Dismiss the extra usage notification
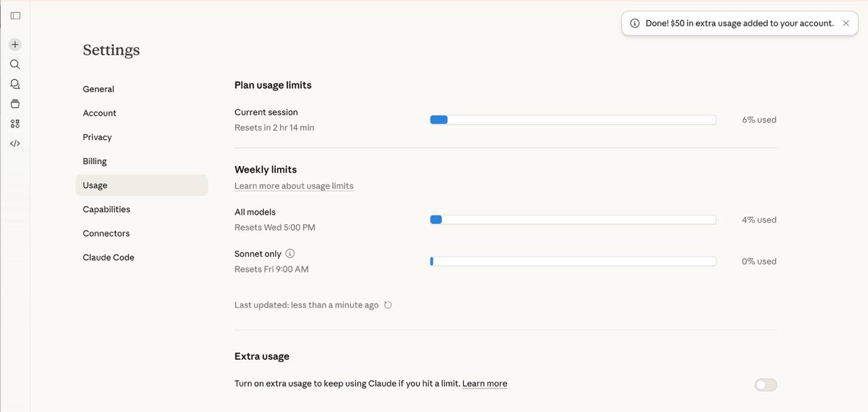This screenshot has width=868, height=412. click(846, 23)
